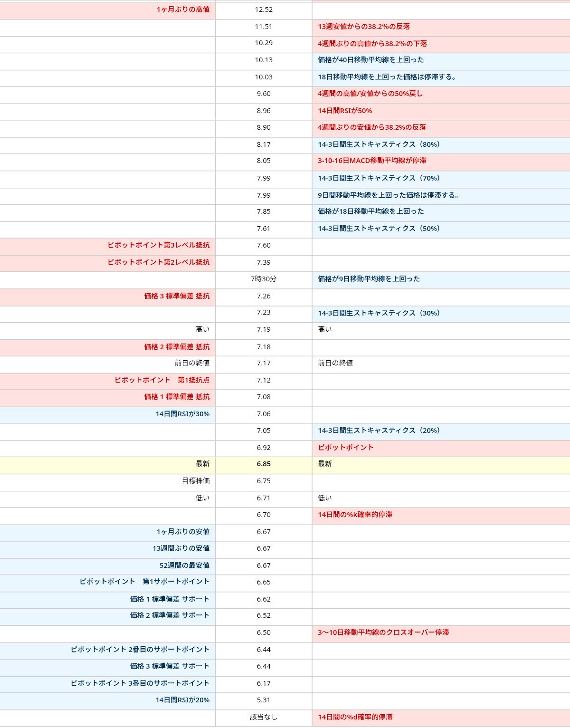Click '3-10-16日MACD移動平均線が停滞' text

point(372,161)
